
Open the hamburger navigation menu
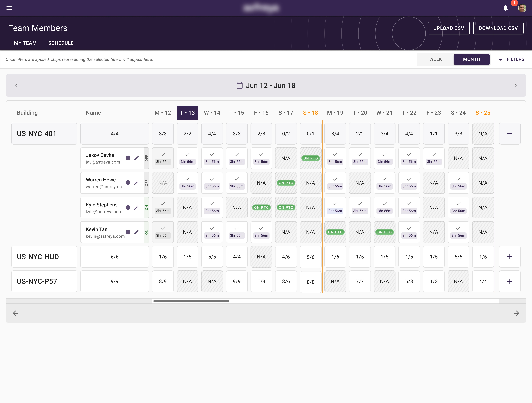click(9, 8)
